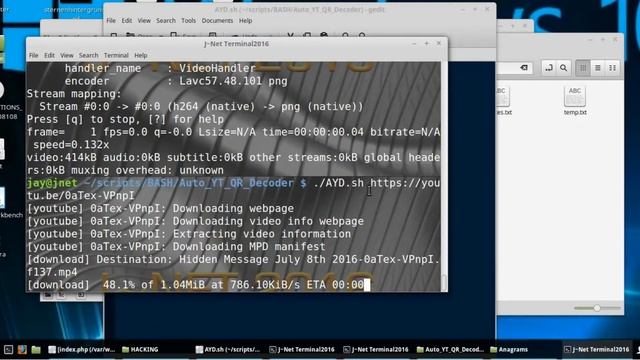The height and width of the screenshot is (360, 640).
Task: Open the Search menu in J-Net Terminal2016
Action: [x=89, y=55]
